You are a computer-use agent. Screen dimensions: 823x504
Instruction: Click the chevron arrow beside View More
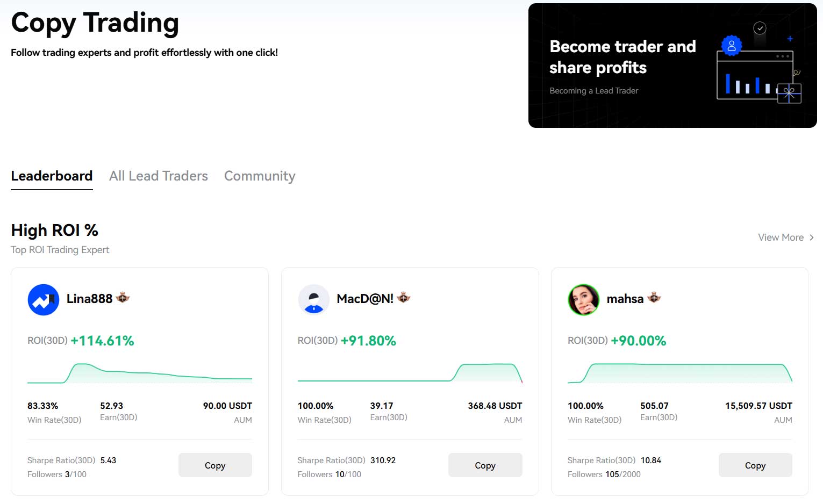[811, 237]
